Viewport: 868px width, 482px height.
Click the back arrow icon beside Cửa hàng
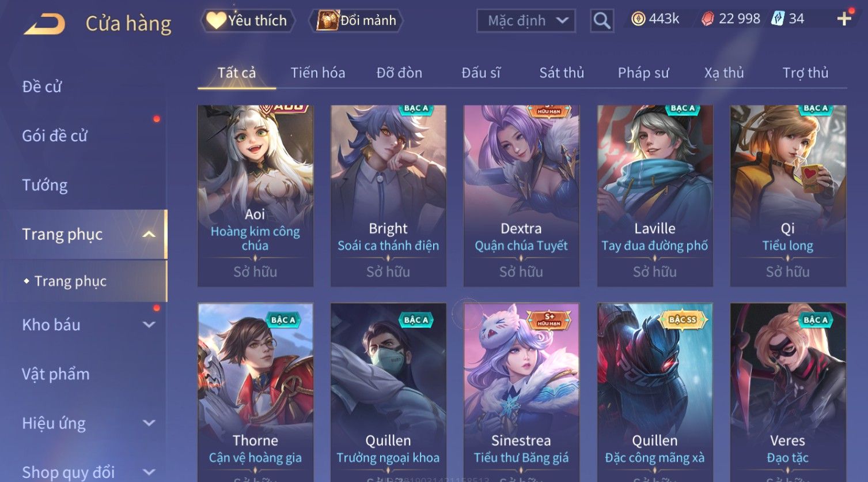point(45,24)
